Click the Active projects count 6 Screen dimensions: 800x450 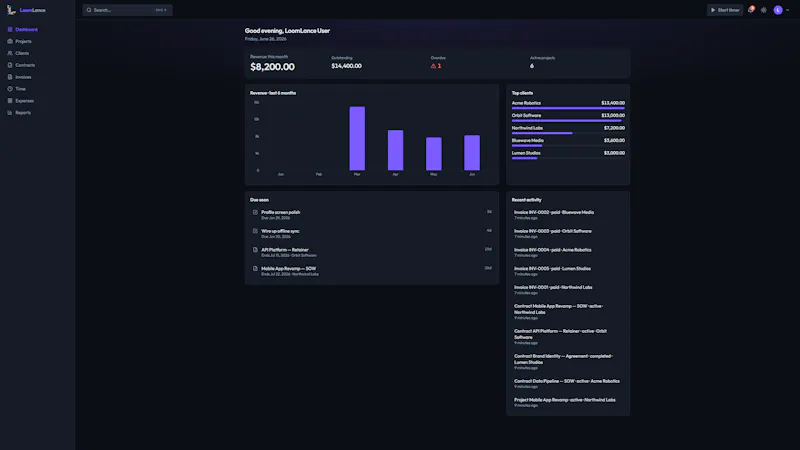coord(532,66)
